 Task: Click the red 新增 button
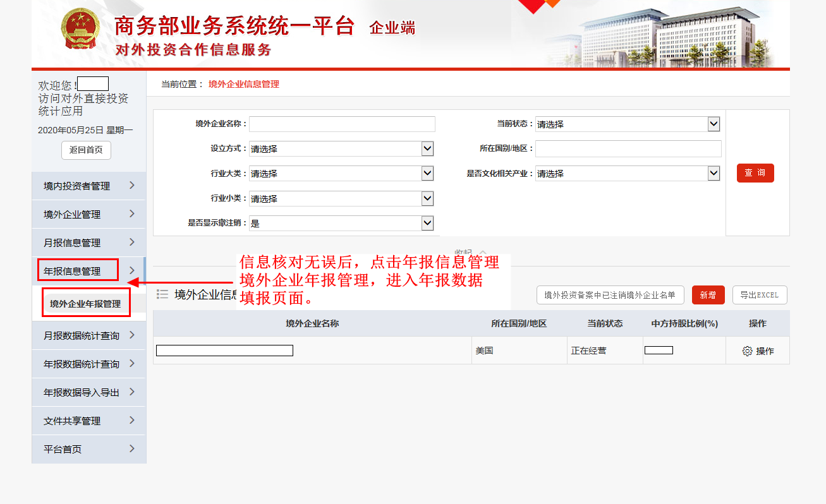[708, 295]
